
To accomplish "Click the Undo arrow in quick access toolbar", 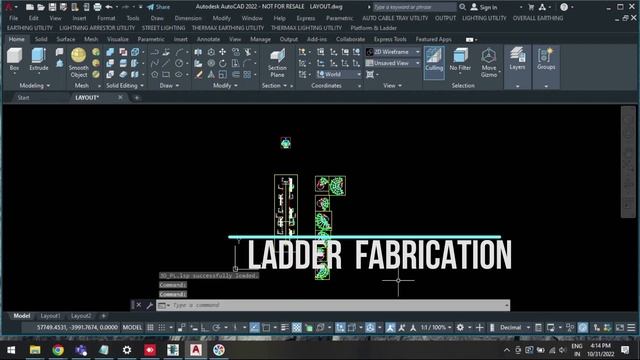I will 109,7.
